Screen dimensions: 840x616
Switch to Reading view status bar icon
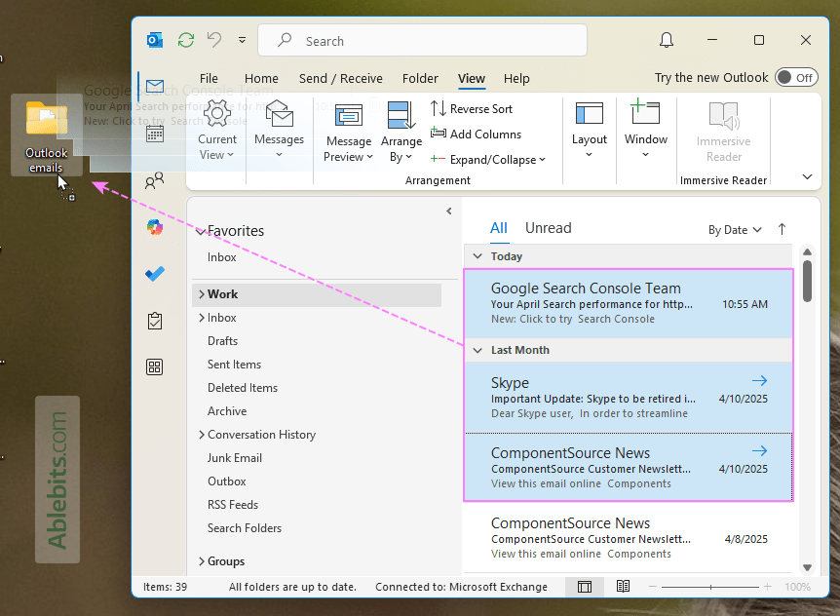pyautogui.click(x=623, y=587)
